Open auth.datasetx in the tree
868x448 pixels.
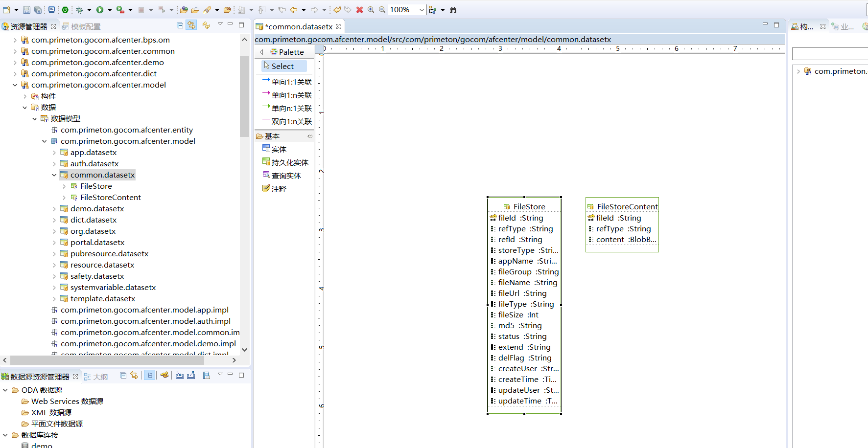[x=94, y=164]
